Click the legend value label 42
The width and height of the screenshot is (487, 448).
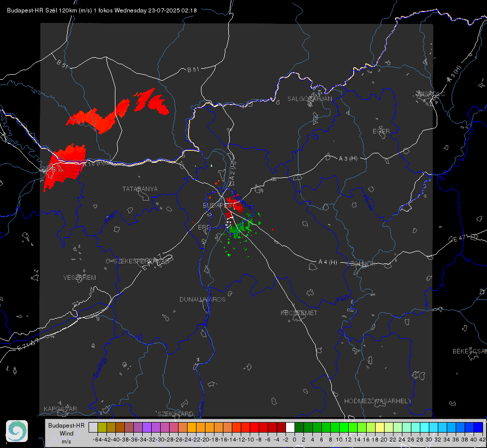tap(483, 440)
